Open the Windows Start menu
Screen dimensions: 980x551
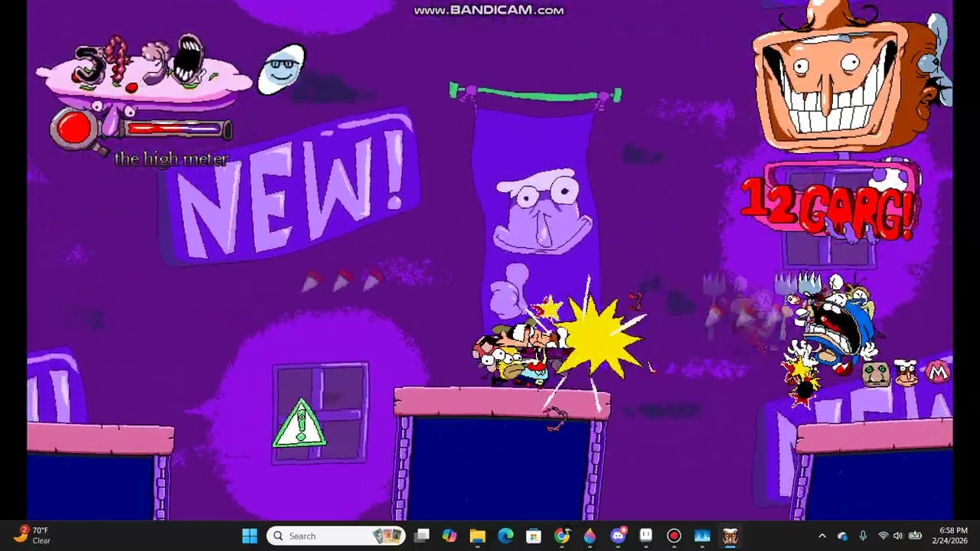250,536
